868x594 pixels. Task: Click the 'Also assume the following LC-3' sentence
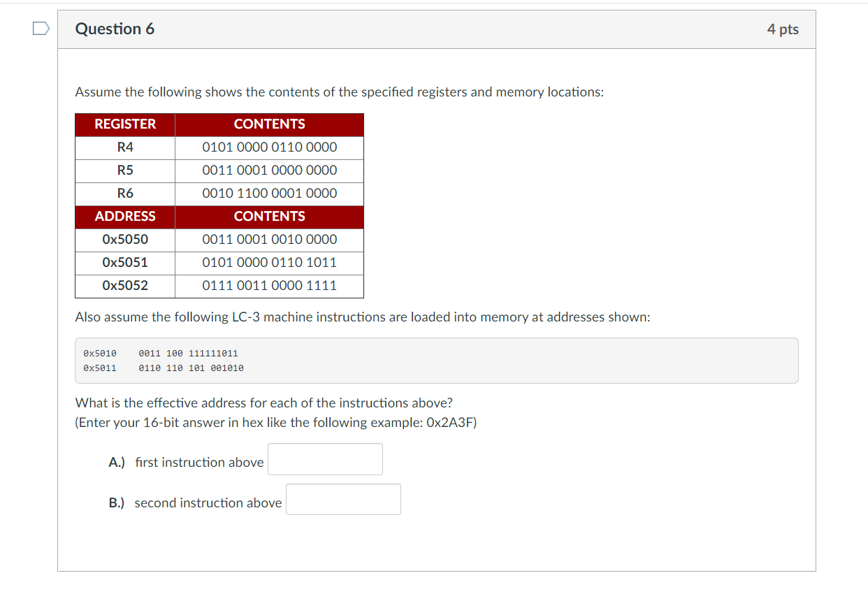click(x=363, y=317)
